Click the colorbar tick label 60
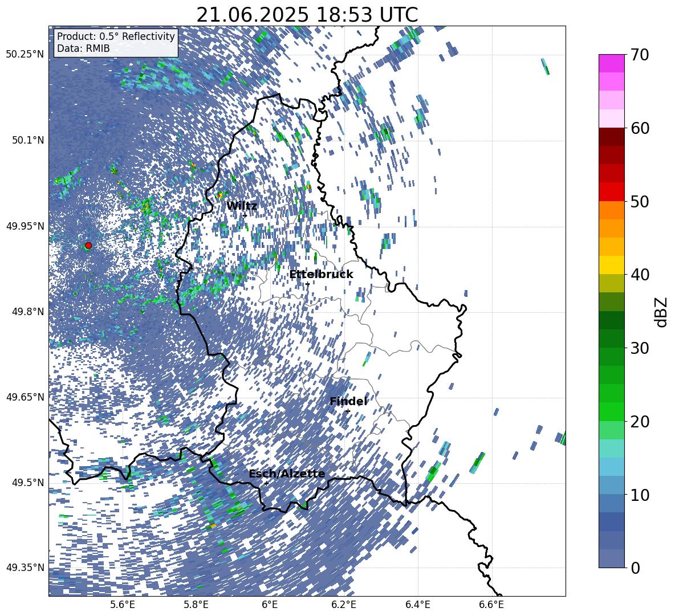This screenshot has height=616, width=675. pyautogui.click(x=640, y=128)
